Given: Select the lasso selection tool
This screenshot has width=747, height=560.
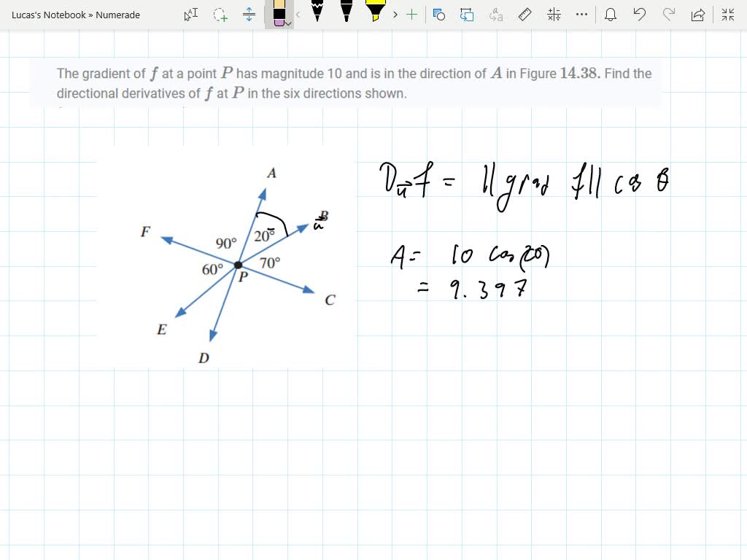Looking at the screenshot, I should click(x=220, y=15).
